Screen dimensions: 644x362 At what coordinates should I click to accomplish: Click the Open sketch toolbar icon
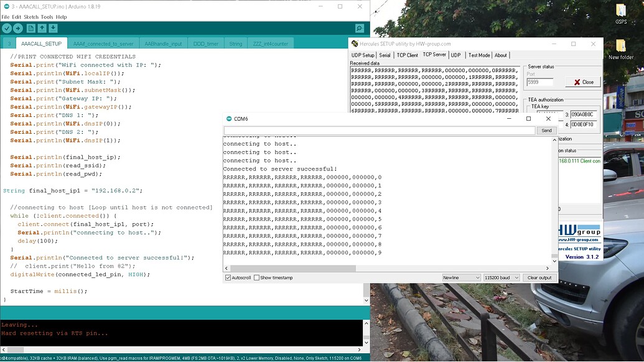tap(43, 28)
